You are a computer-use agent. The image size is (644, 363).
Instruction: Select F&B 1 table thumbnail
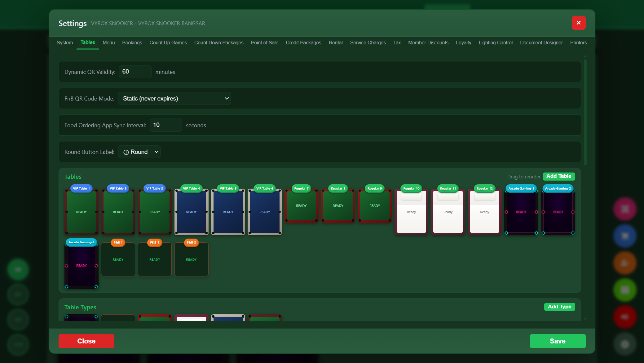(118, 258)
